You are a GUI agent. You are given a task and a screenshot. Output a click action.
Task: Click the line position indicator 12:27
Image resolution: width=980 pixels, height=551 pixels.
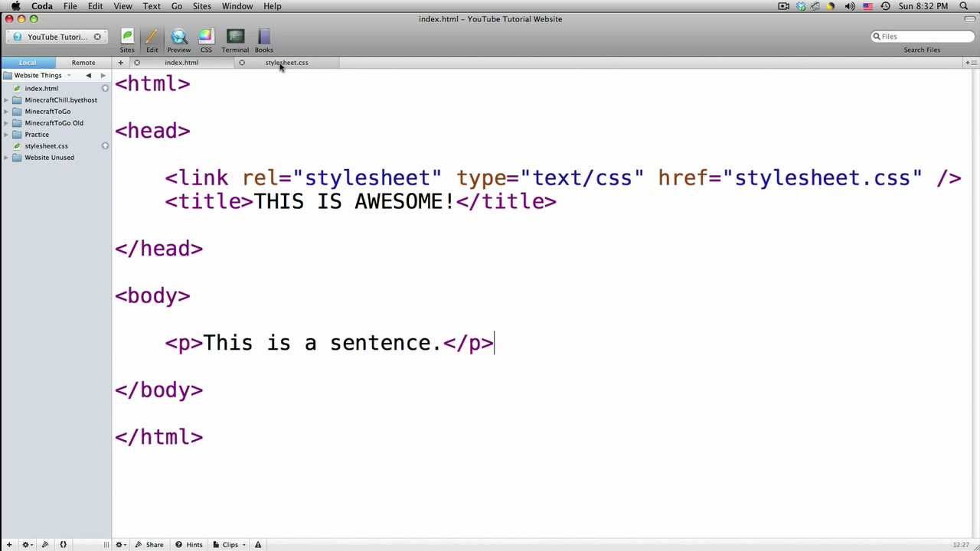tap(961, 545)
